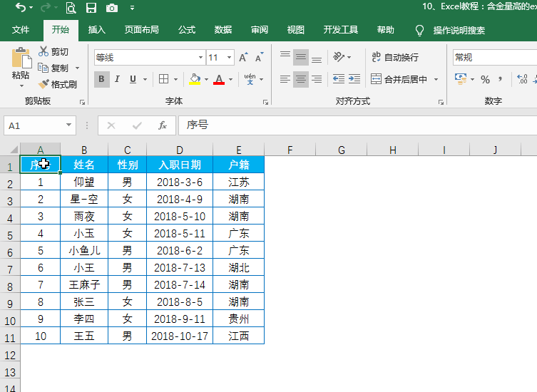Open the 对齐方式 dialog launcher
Viewport: 537px width, 392px height.
point(441,102)
